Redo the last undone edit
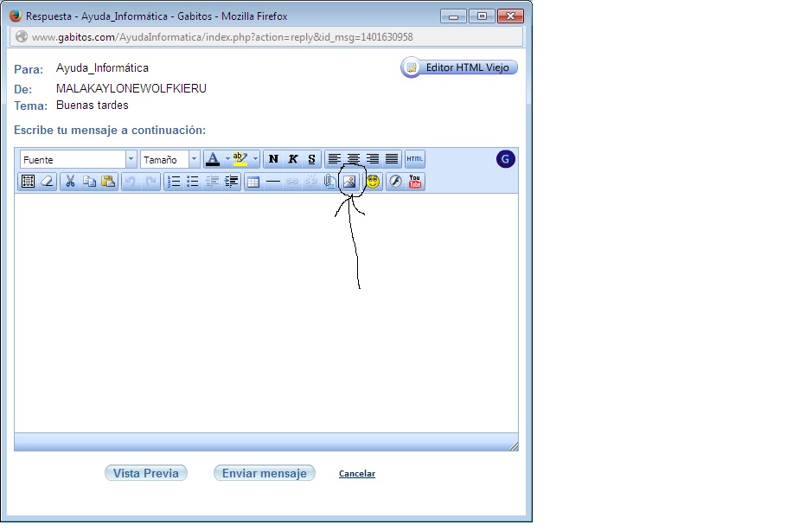This screenshot has width=812, height=531. point(150,182)
